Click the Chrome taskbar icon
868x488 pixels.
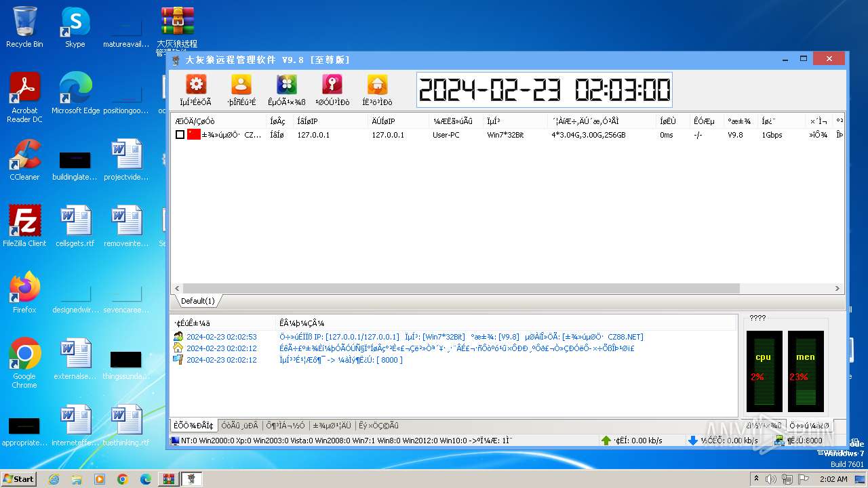tap(123, 479)
